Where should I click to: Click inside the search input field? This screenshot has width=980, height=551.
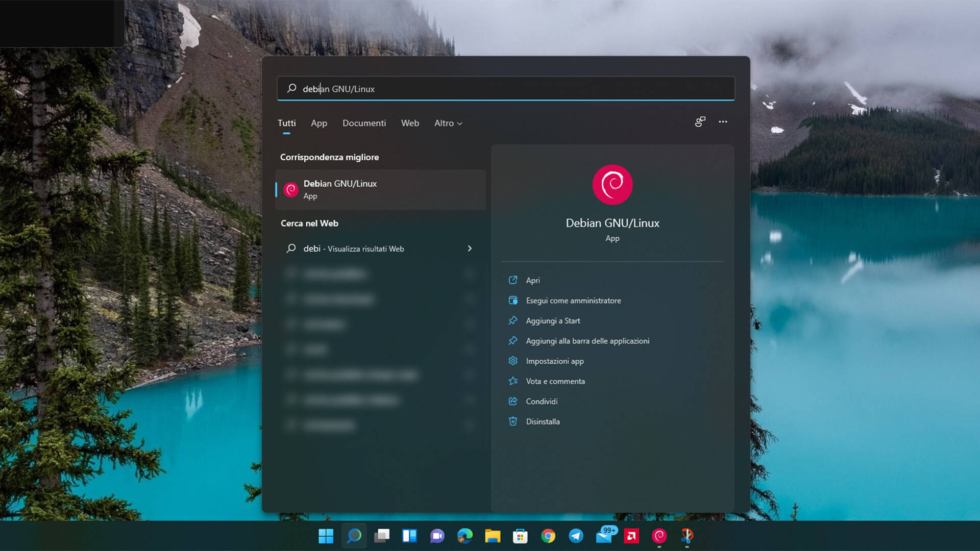pos(505,88)
